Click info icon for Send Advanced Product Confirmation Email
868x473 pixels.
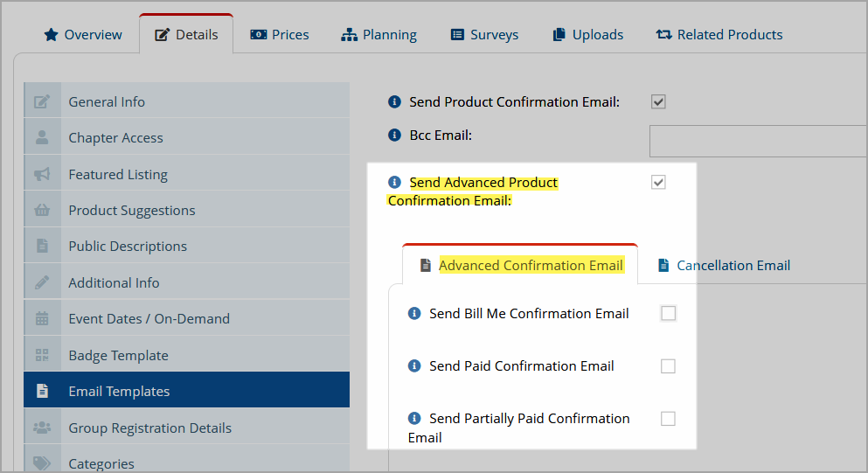pos(394,182)
